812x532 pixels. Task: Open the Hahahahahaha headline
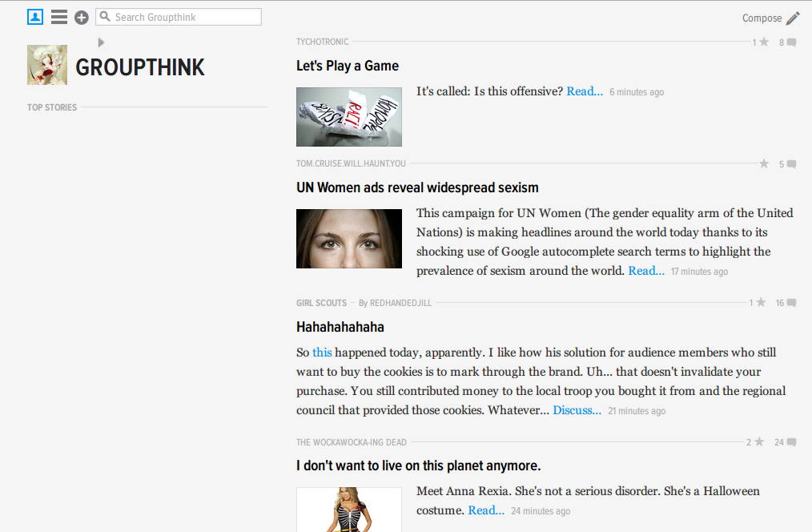point(340,327)
